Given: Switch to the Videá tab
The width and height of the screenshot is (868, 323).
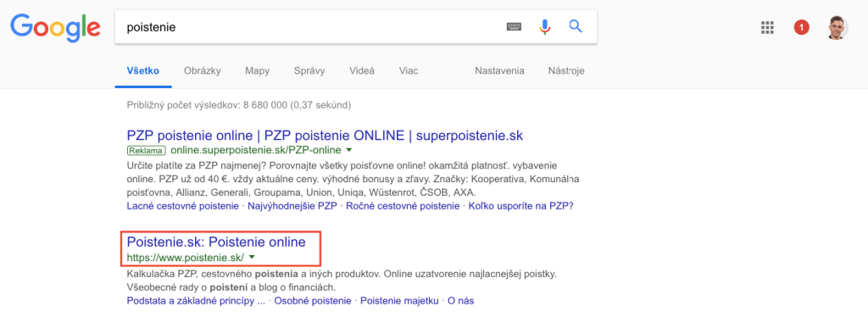Looking at the screenshot, I should 362,71.
